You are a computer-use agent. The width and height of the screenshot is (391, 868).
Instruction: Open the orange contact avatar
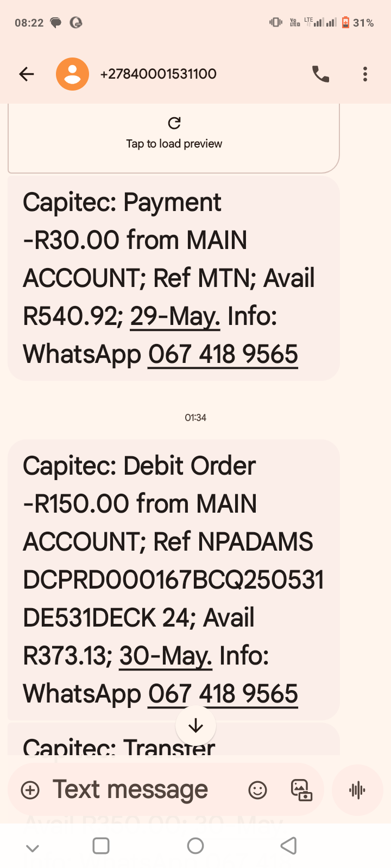pos(72,74)
